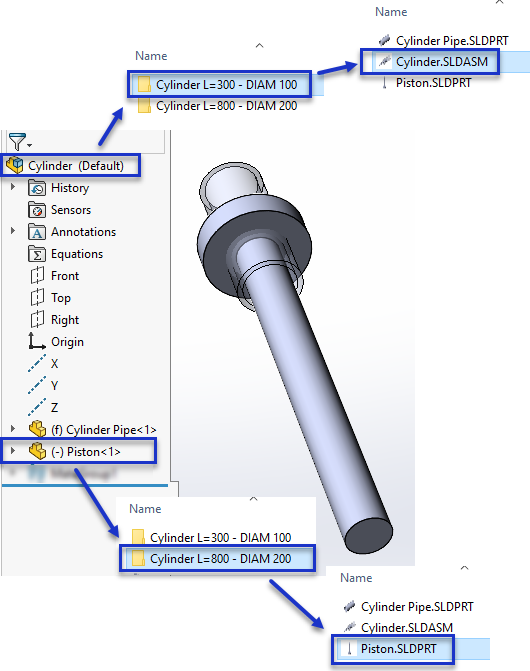Select the Z axis item

pos(54,408)
